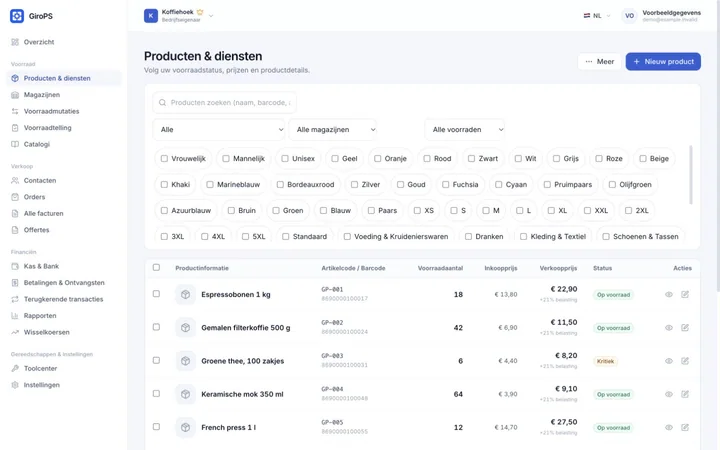Click the Alle facturen document icon
Viewport: 720px width, 450px height.
tap(15, 214)
